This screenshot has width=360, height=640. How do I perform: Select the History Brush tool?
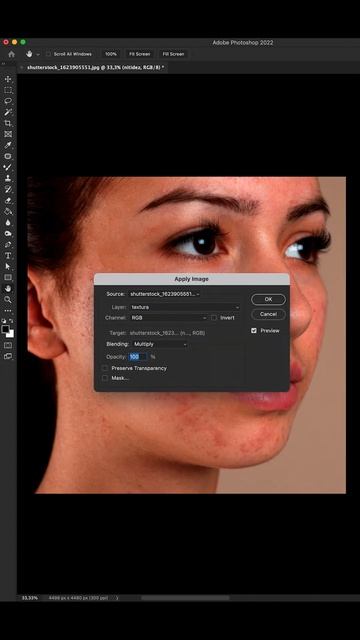tap(8, 189)
